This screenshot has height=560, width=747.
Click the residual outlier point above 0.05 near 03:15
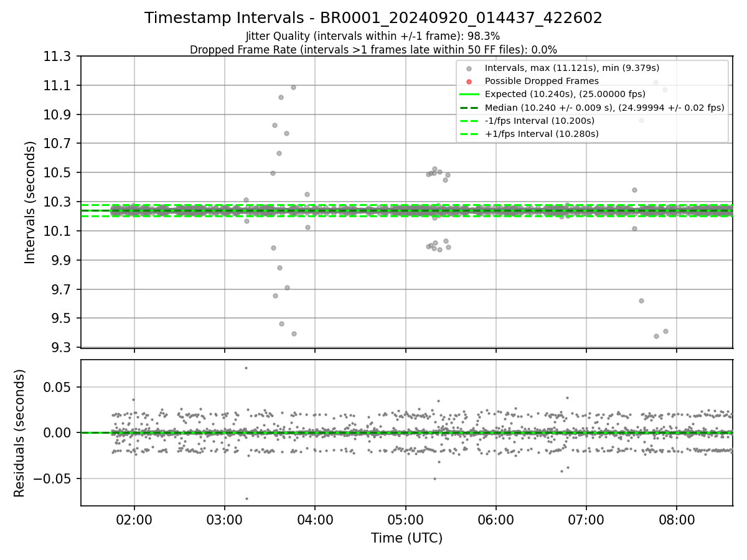(x=246, y=368)
